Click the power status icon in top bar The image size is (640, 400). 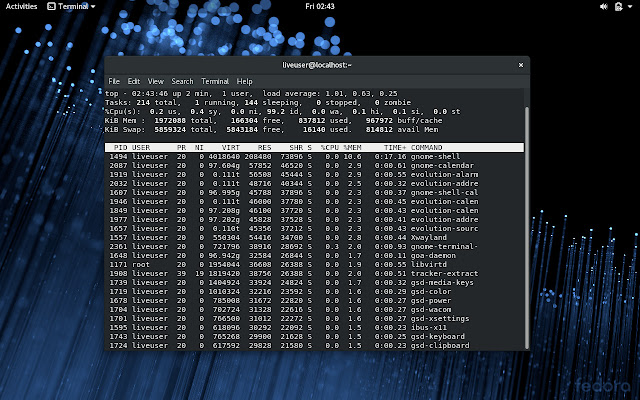point(619,6)
